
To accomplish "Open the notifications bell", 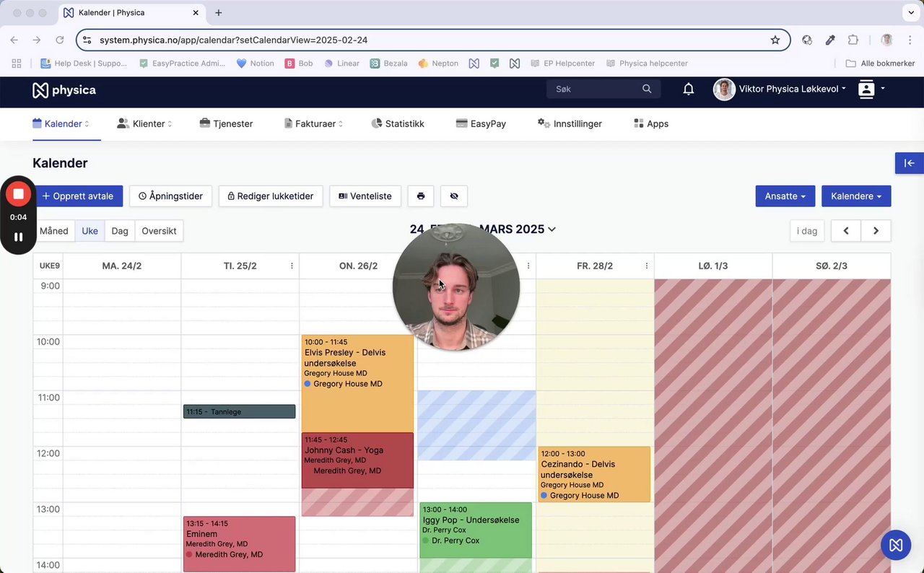I will 689,89.
